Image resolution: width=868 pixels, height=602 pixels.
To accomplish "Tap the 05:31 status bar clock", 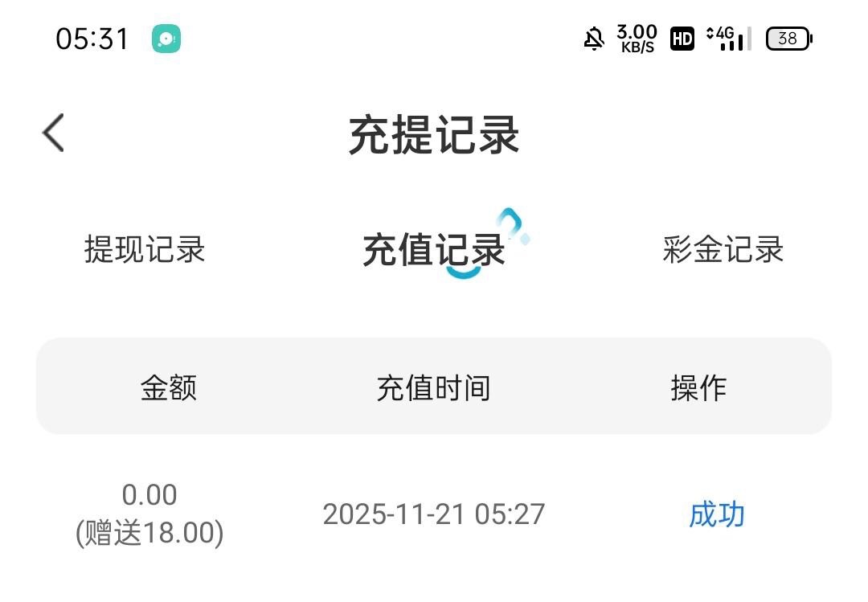I will coord(92,39).
